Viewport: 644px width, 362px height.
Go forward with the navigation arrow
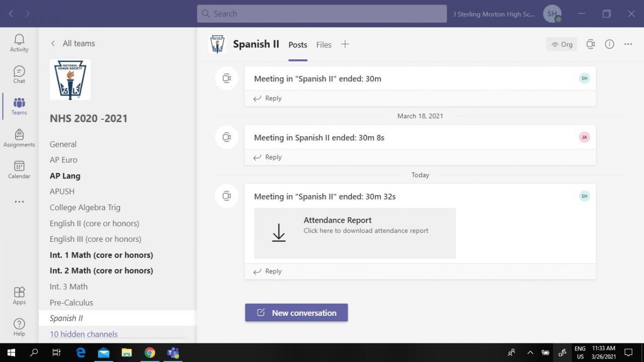[27, 14]
